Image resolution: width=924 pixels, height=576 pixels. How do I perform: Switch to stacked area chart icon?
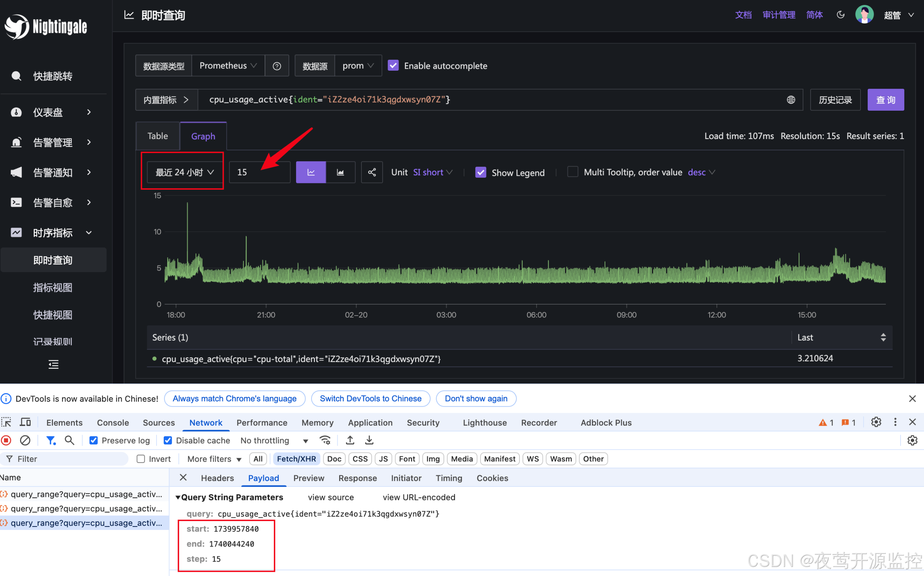coord(340,172)
